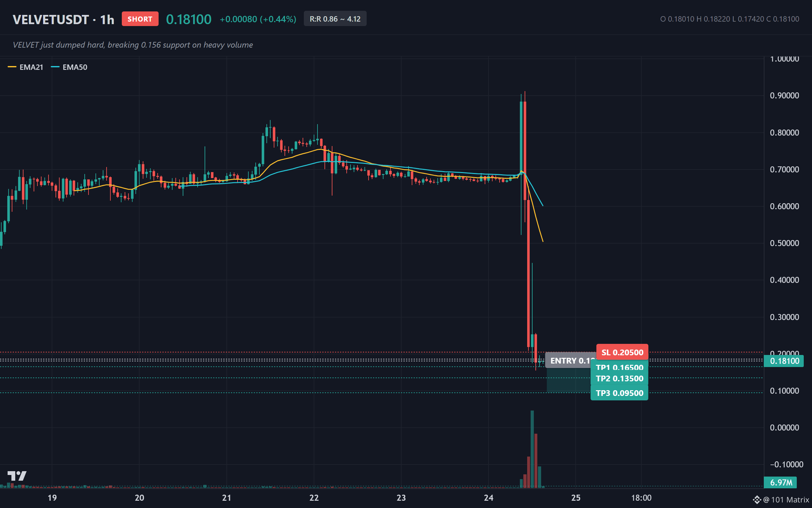Click the 0.90000 price axis label
Image resolution: width=812 pixels, height=508 pixels.
point(784,96)
